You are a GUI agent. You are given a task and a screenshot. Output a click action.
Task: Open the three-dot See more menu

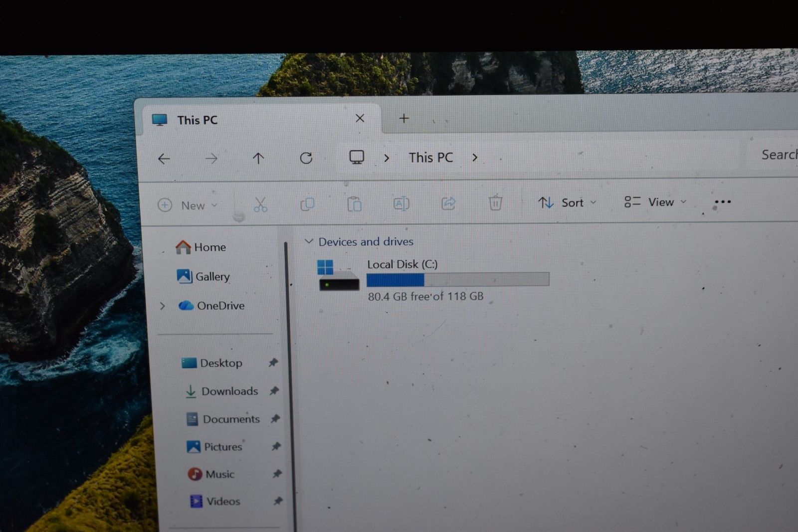(723, 201)
